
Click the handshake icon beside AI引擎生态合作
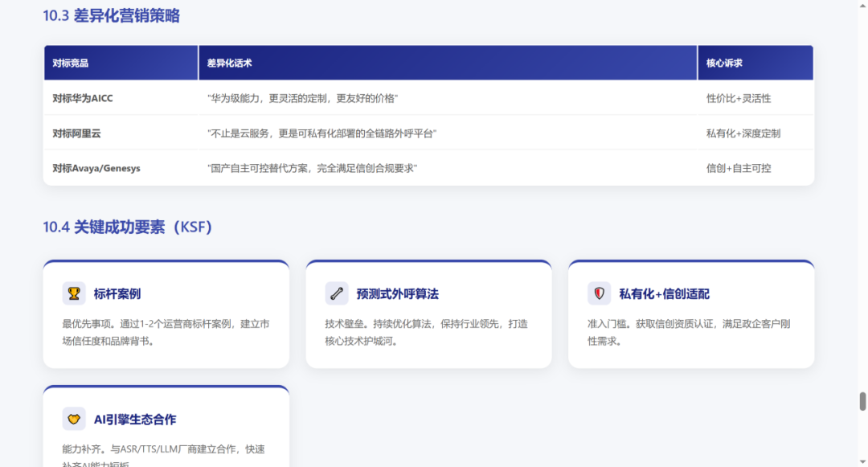[74, 419]
